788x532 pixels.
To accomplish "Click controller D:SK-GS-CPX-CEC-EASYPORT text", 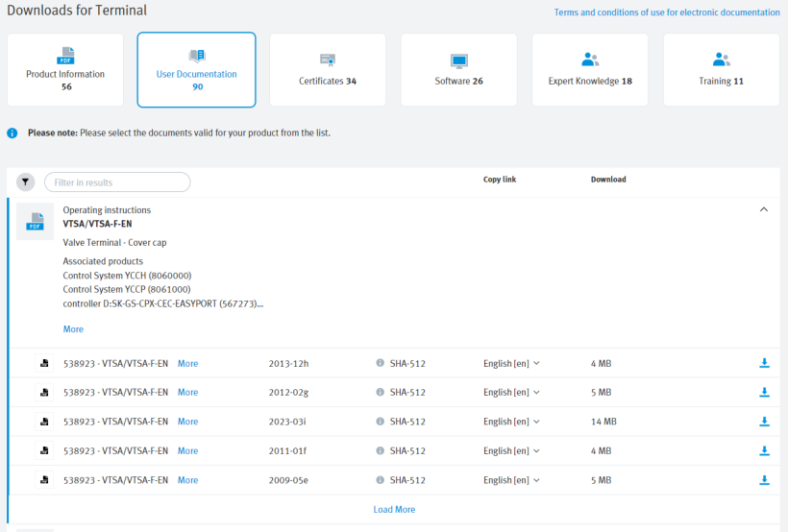I will point(162,303).
